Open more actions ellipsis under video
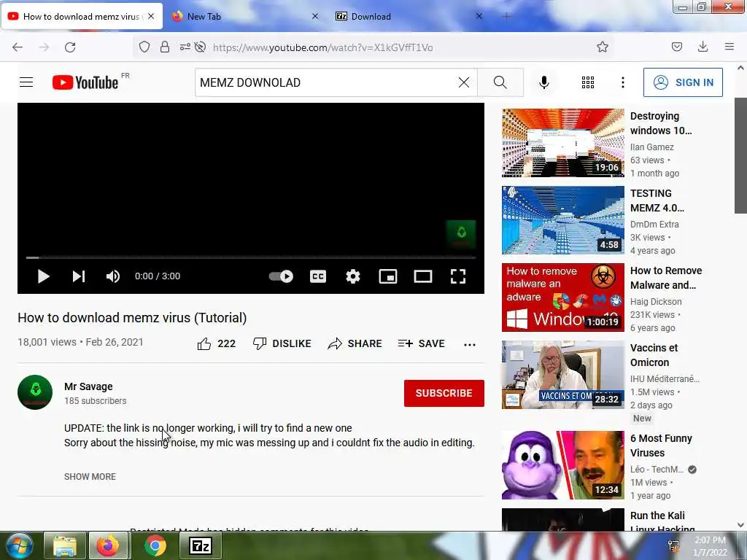The image size is (747, 560). click(470, 344)
